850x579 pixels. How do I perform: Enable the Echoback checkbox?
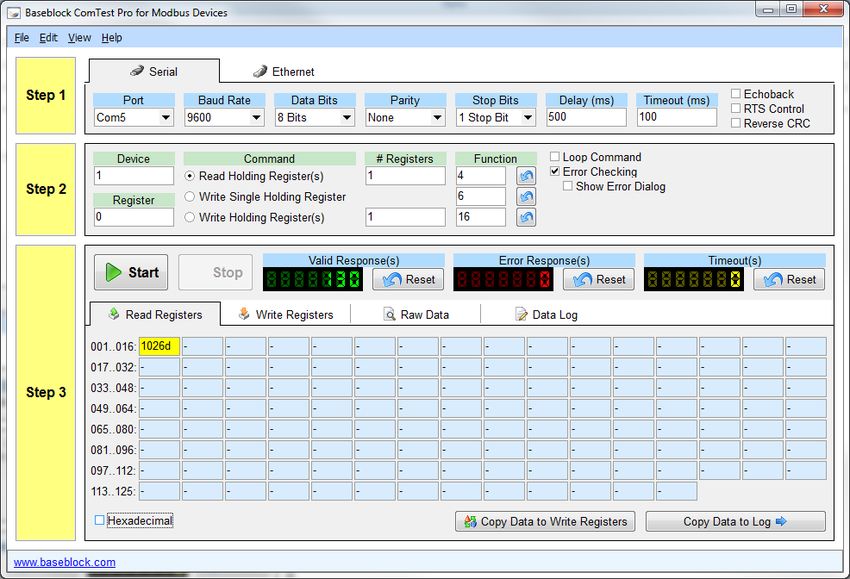click(736, 94)
